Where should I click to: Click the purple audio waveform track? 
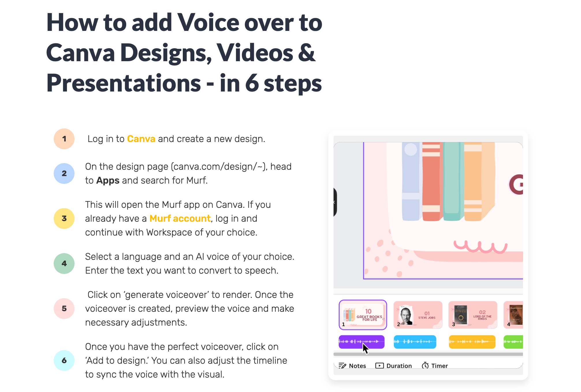[x=361, y=341]
